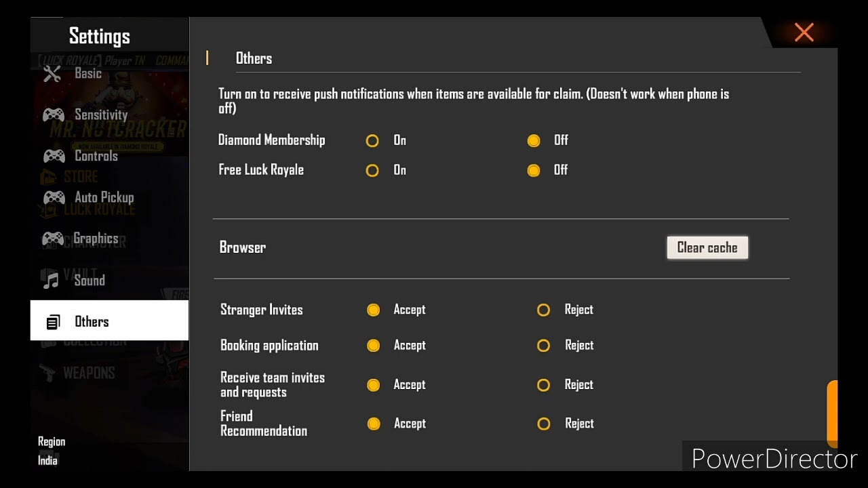Open the Sensitivity settings tab
This screenshot has height=488, width=868.
tap(100, 115)
